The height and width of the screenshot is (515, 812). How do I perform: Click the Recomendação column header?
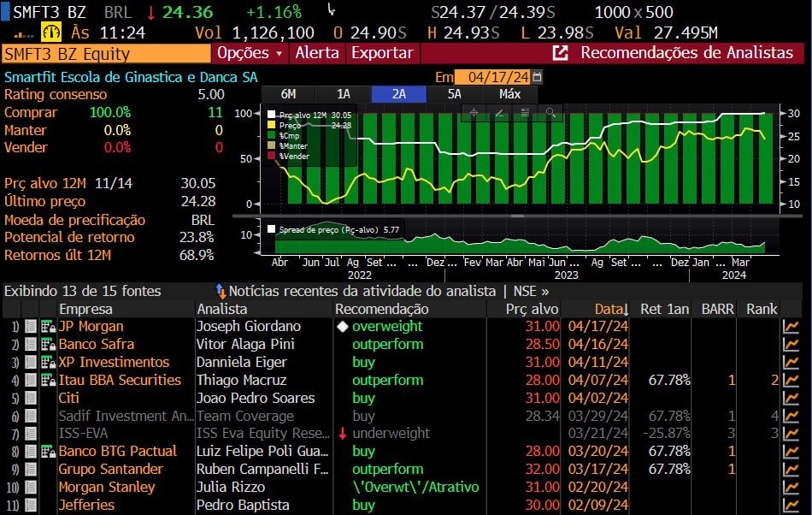pos(382,310)
